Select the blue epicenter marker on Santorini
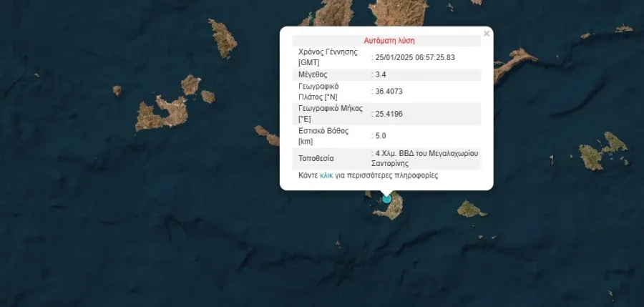 click(x=386, y=200)
